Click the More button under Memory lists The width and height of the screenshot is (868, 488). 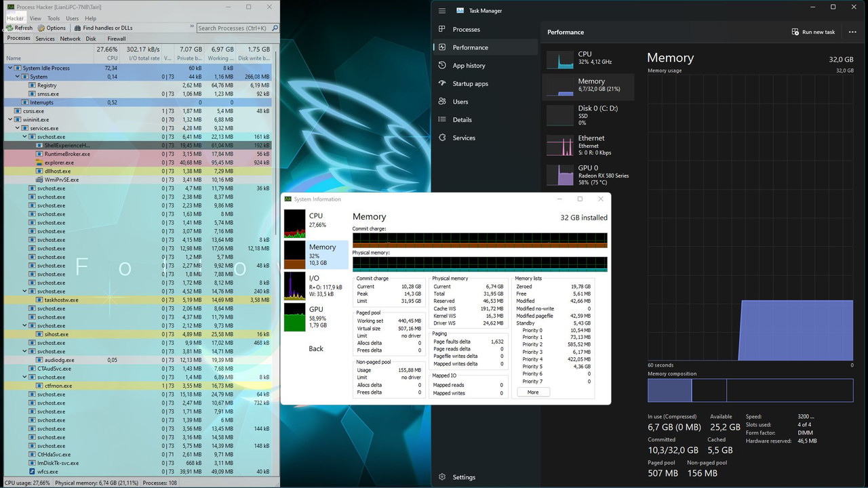533,392
